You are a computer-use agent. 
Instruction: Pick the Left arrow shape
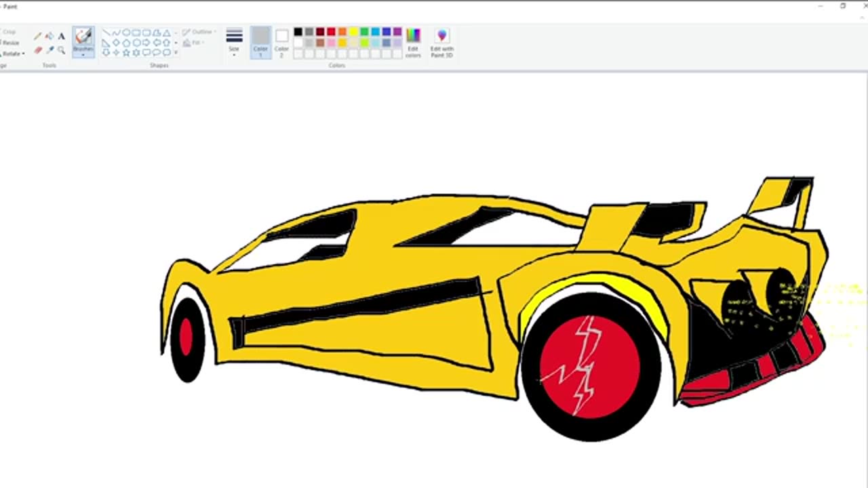tap(157, 43)
